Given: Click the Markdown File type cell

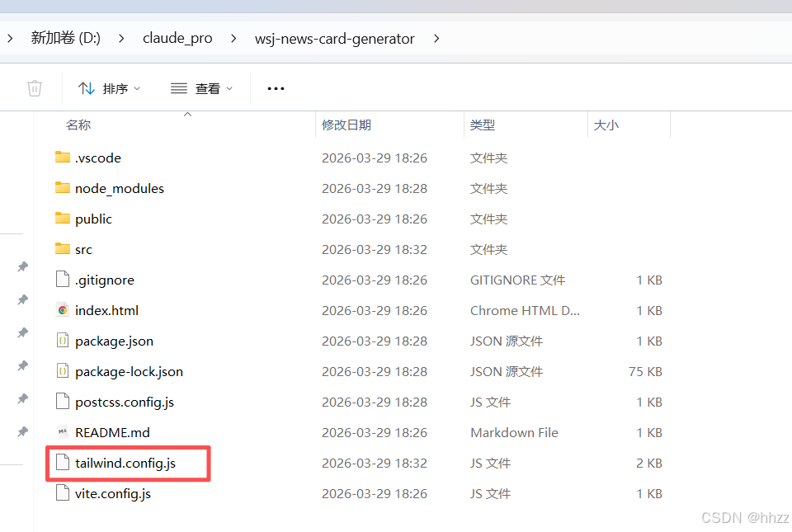Looking at the screenshot, I should pos(514,432).
